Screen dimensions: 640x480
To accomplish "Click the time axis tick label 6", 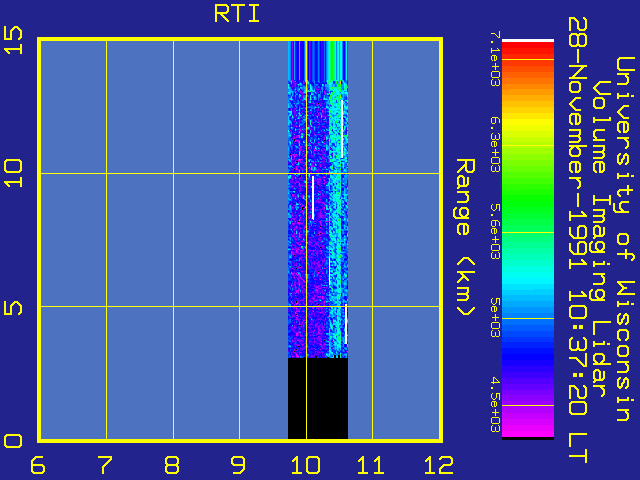I will point(38,464).
